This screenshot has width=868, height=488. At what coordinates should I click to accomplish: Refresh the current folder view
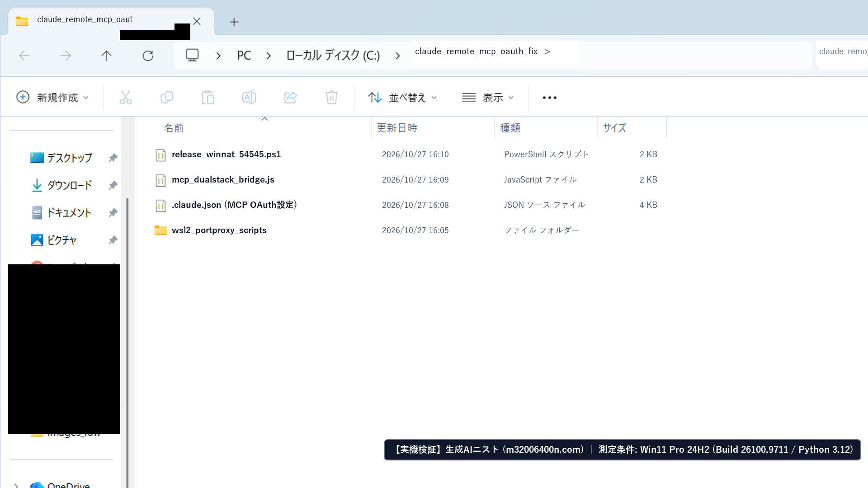pos(148,56)
